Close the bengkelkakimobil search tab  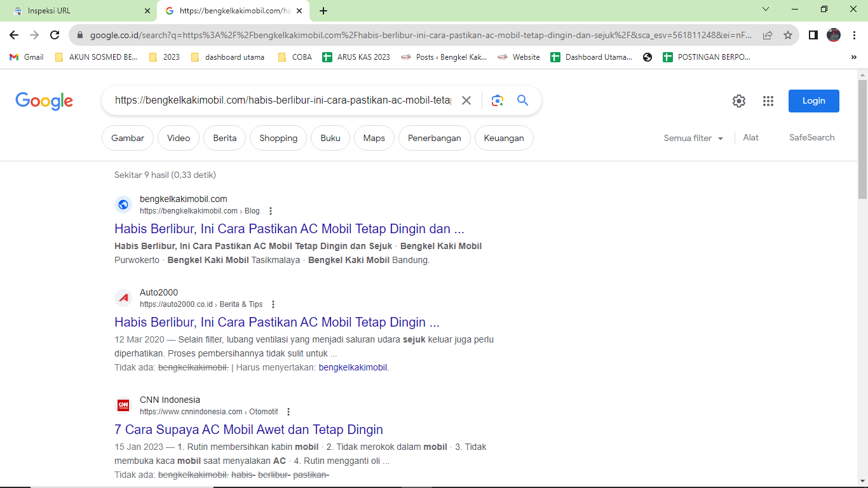(299, 11)
